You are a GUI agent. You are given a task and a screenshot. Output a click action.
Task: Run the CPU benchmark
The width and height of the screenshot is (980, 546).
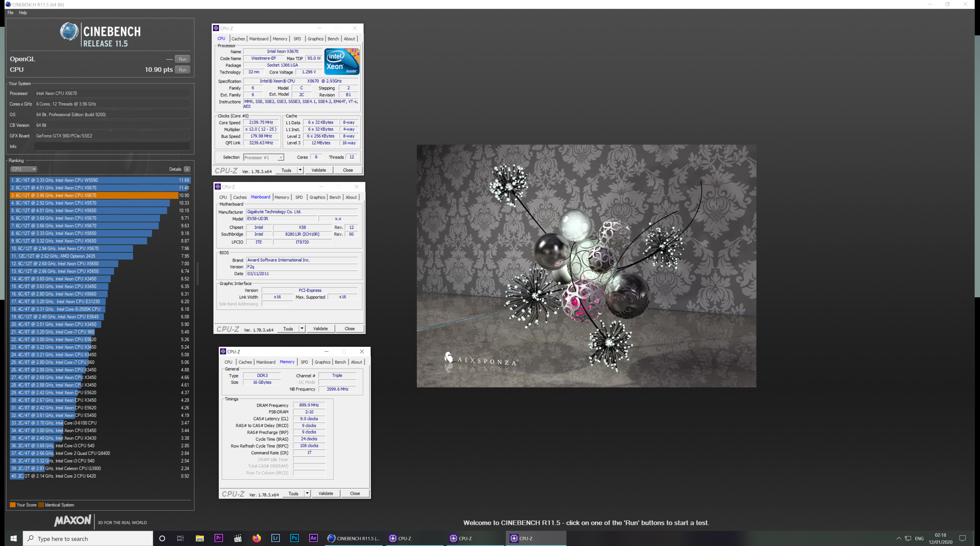coord(183,70)
